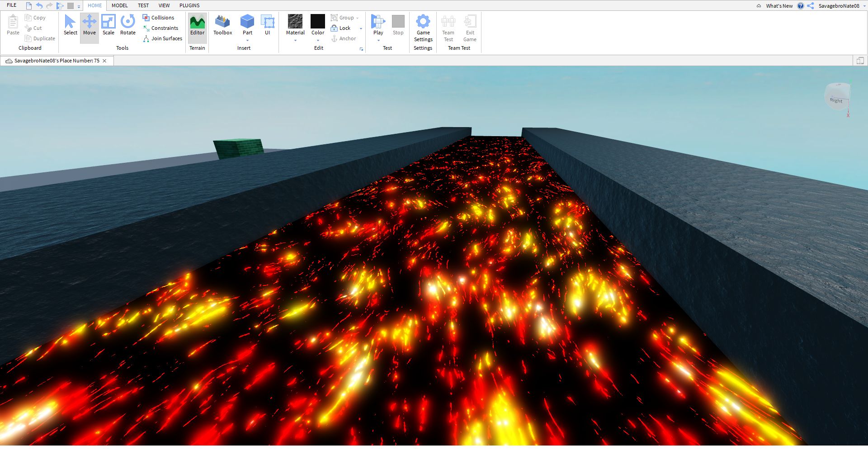
Task: Insert a new Part
Action: coord(247,23)
